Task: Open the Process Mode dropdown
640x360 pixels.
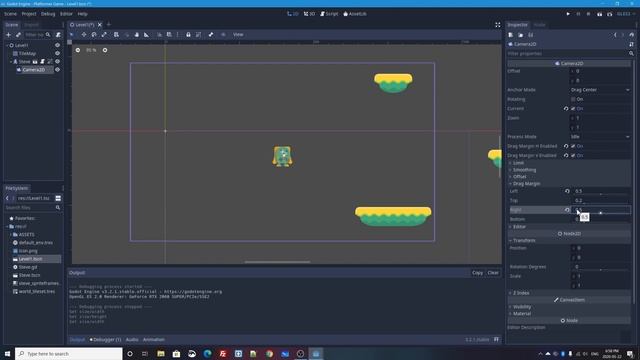Action: (x=600, y=137)
